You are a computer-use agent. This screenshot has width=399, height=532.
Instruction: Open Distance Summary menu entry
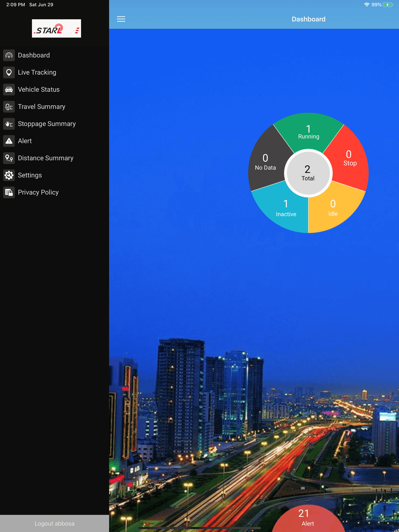click(54, 158)
